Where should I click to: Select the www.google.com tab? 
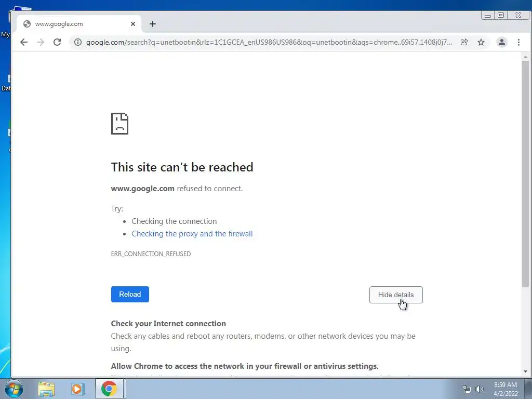click(79, 24)
